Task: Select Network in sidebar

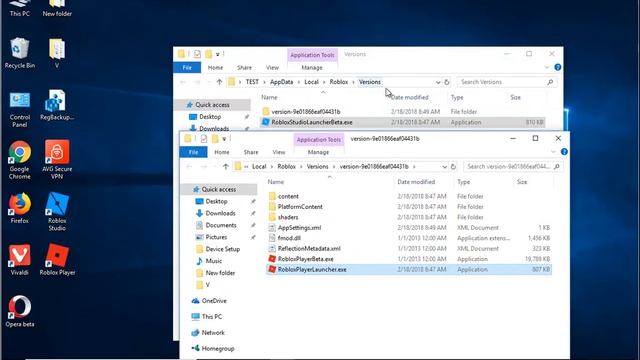Action: (213, 333)
